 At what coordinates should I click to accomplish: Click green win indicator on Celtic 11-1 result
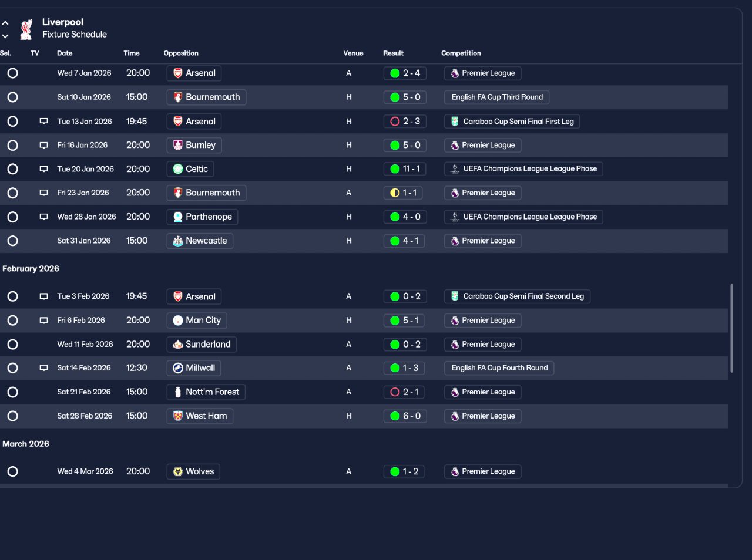(395, 169)
